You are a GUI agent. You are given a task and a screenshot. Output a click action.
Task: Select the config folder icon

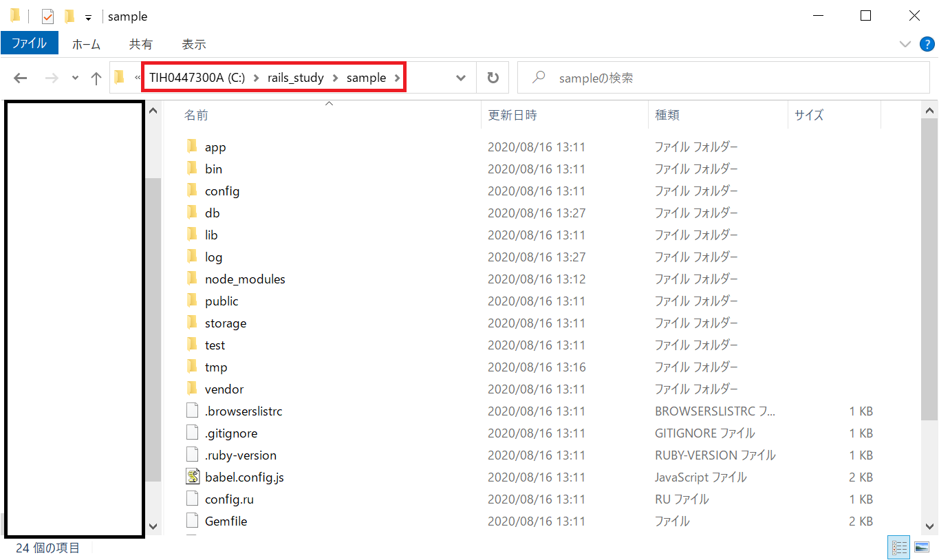[193, 191]
